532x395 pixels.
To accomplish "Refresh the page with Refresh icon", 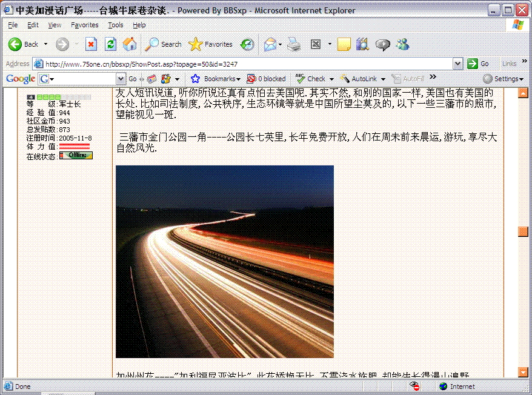I will pyautogui.click(x=110, y=44).
